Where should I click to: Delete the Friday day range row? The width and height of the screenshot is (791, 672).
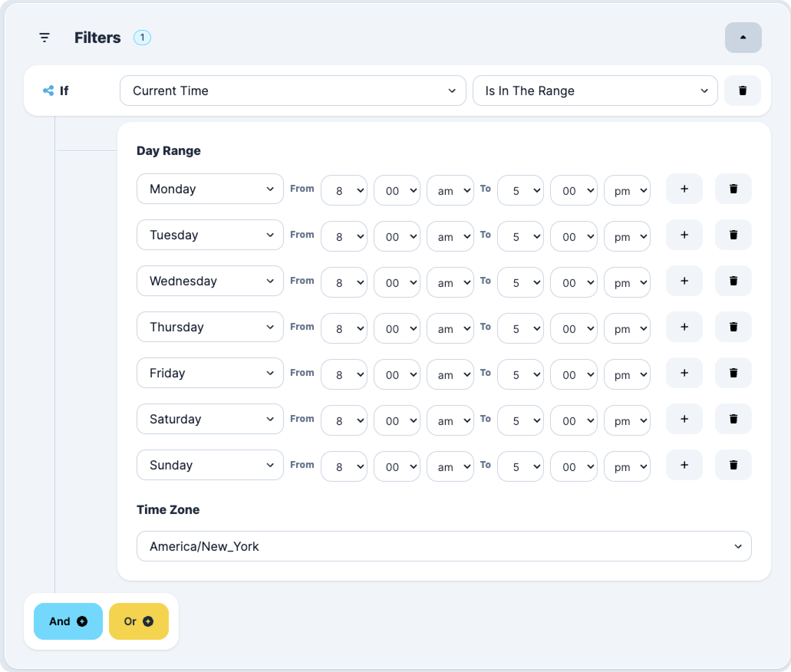point(733,373)
